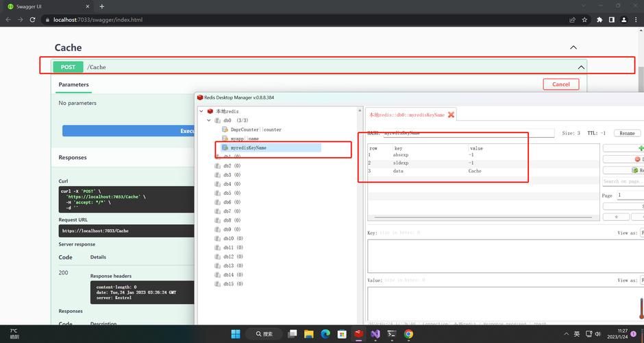Open the Chrome profile avatar
Screen dimensions: 644x343
[x=624, y=20]
